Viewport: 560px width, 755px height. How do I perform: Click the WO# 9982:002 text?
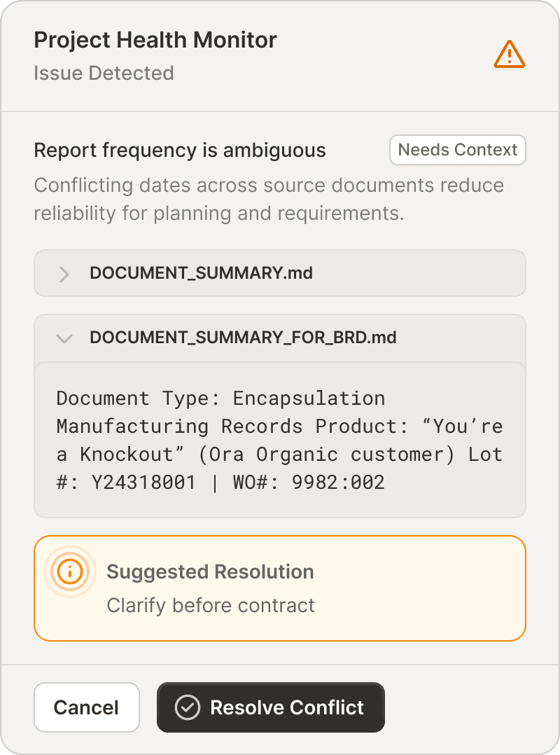(x=309, y=483)
